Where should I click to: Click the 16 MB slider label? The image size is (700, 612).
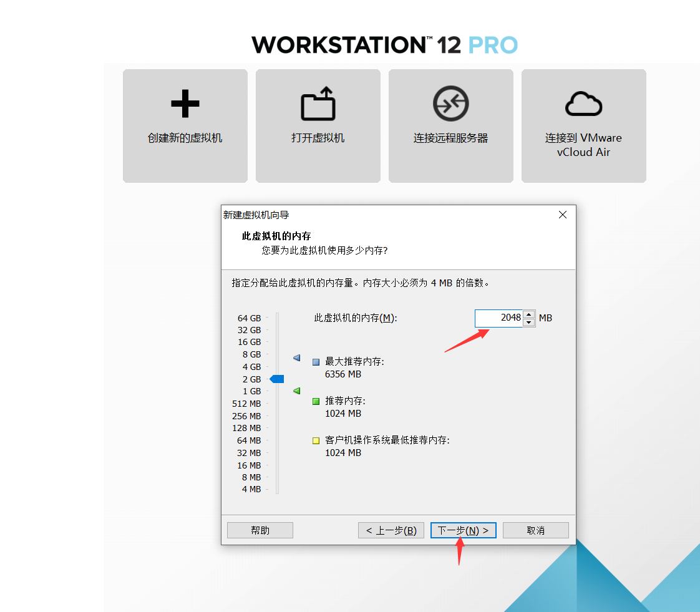pos(249,465)
